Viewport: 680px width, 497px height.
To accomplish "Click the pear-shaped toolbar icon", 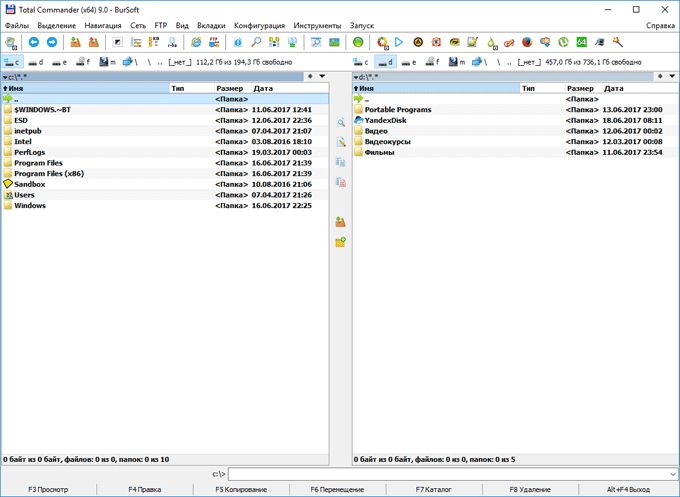I will click(491, 42).
